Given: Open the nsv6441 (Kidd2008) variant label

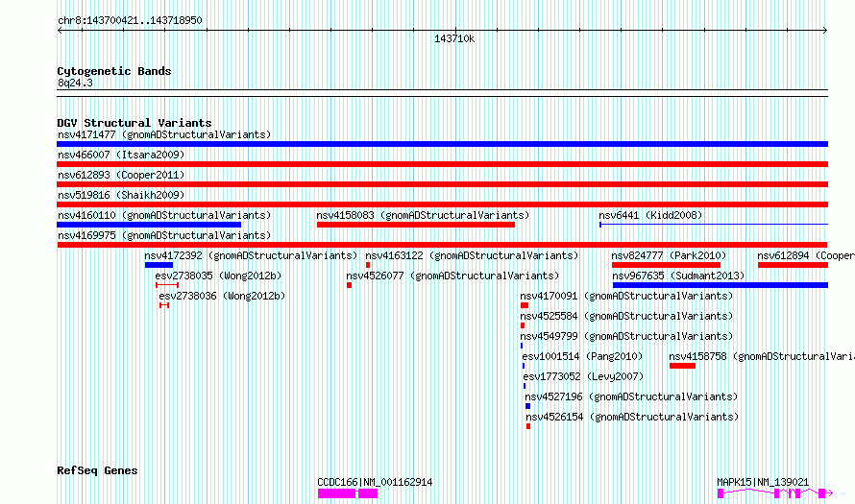Looking at the screenshot, I should tap(650, 215).
